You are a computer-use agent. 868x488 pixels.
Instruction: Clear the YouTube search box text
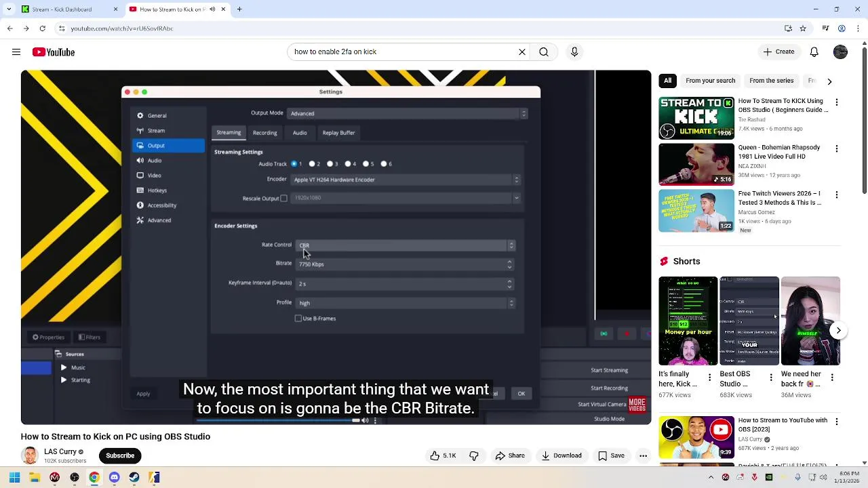pos(522,52)
